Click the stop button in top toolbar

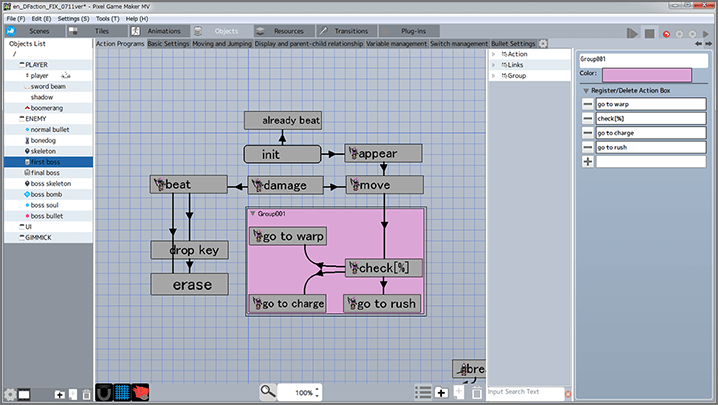pyautogui.click(x=650, y=32)
